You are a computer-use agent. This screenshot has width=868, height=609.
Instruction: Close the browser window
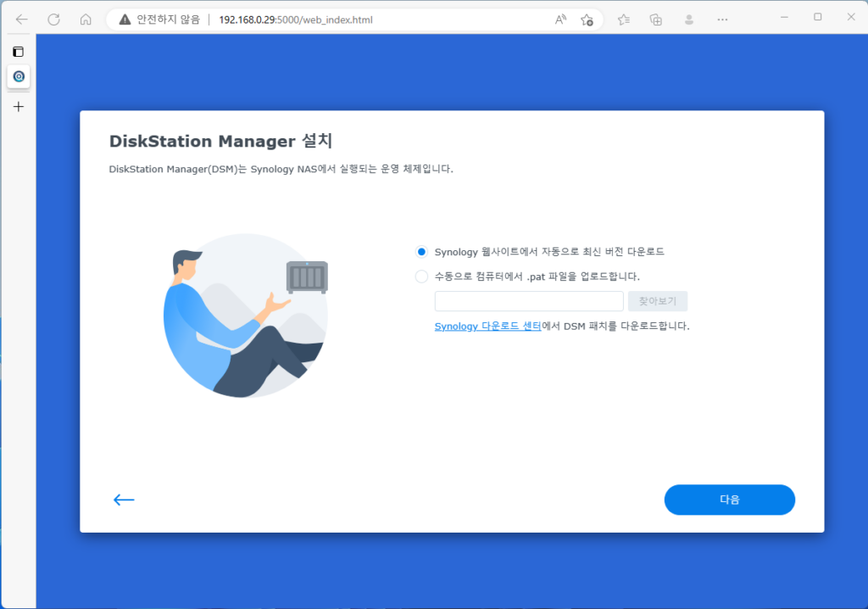coord(851,17)
